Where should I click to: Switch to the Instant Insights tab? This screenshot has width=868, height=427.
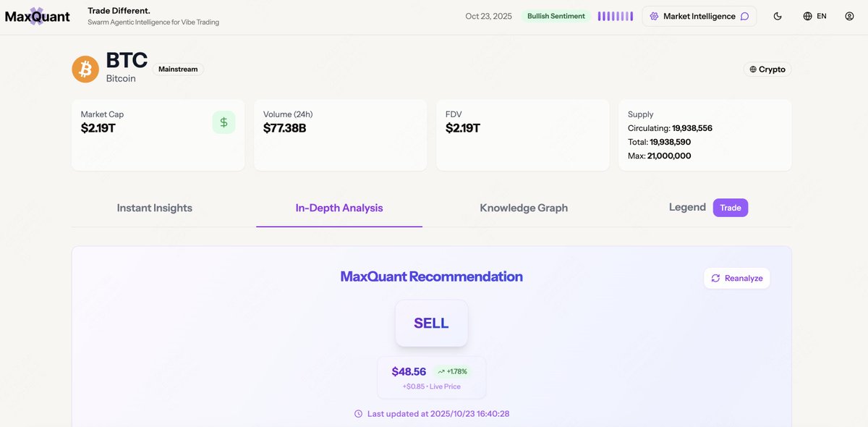pyautogui.click(x=155, y=208)
